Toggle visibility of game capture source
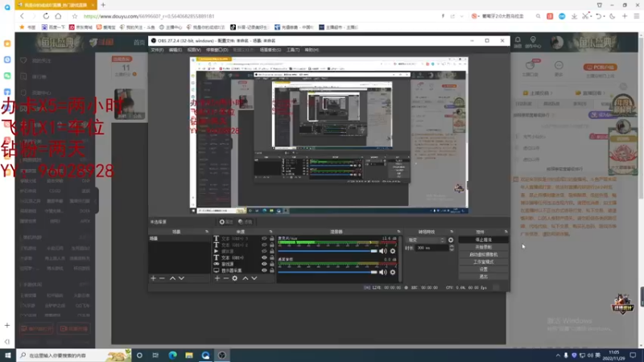 pos(264,264)
